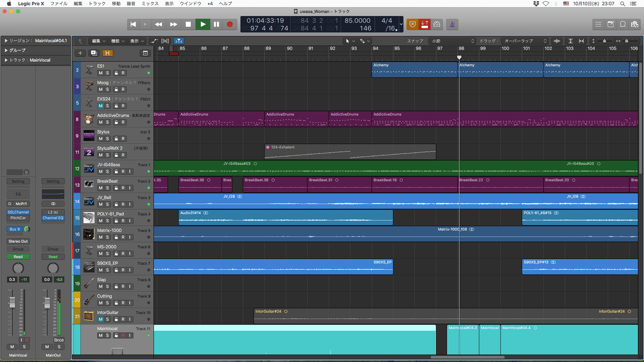Image resolution: width=644 pixels, height=362 pixels.
Task: Click the waveform zoom icon
Action: pos(557,41)
